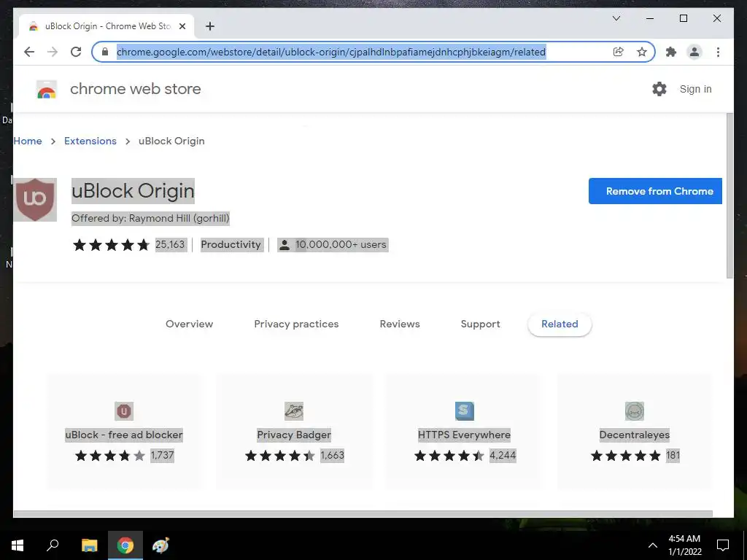Click Remove from Chrome button
Image resolution: width=747 pixels, height=560 pixels.
[655, 191]
